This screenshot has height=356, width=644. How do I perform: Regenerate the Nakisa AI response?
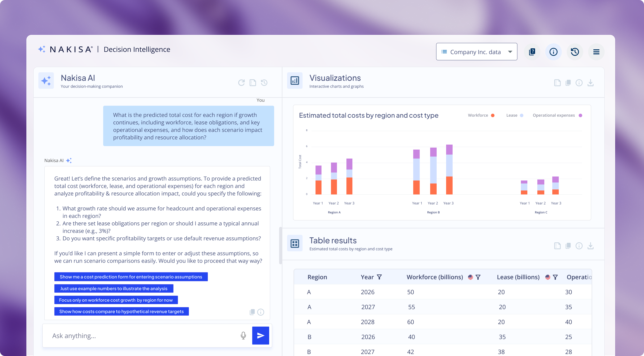241,83
